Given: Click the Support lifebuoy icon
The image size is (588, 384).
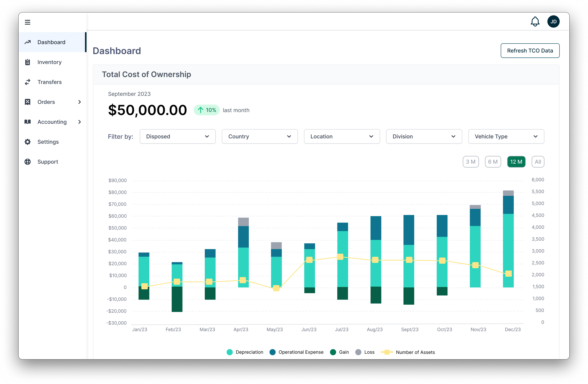Looking at the screenshot, I should [x=28, y=162].
